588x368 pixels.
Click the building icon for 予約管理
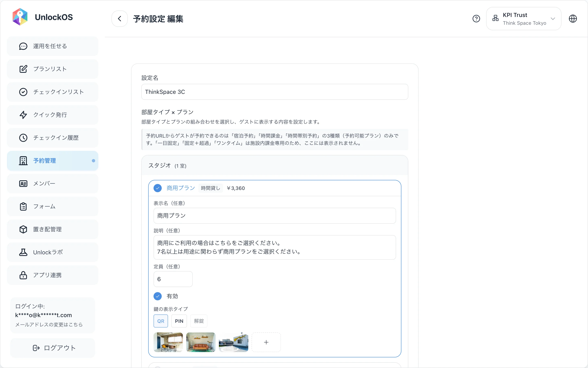coord(23,161)
